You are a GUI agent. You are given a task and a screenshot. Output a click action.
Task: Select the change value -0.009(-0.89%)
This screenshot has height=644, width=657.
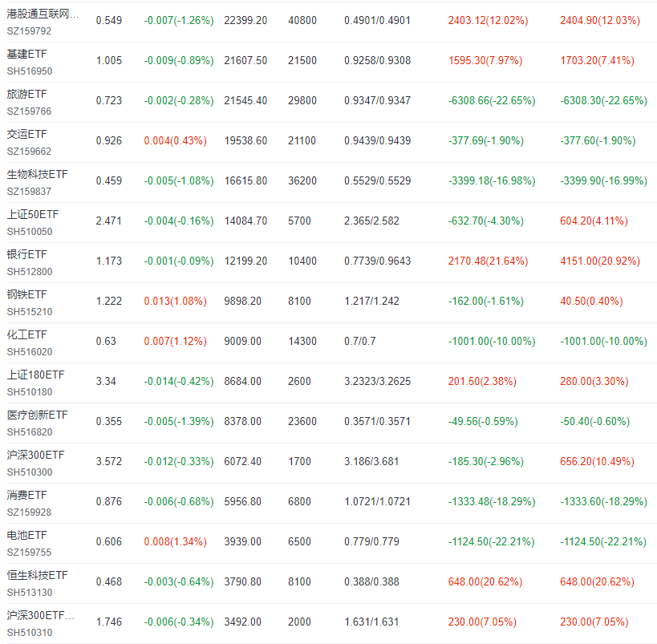pos(179,61)
